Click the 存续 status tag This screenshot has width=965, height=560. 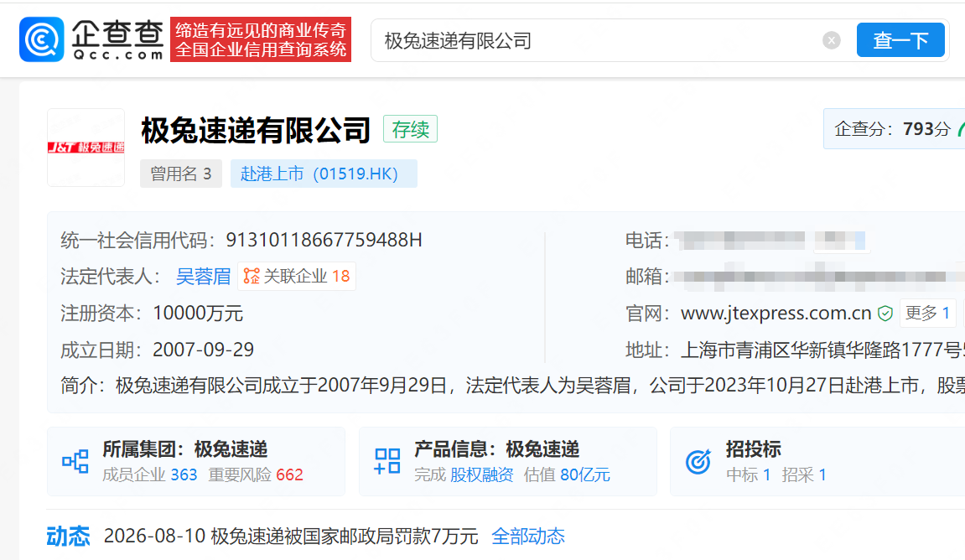[x=411, y=129]
